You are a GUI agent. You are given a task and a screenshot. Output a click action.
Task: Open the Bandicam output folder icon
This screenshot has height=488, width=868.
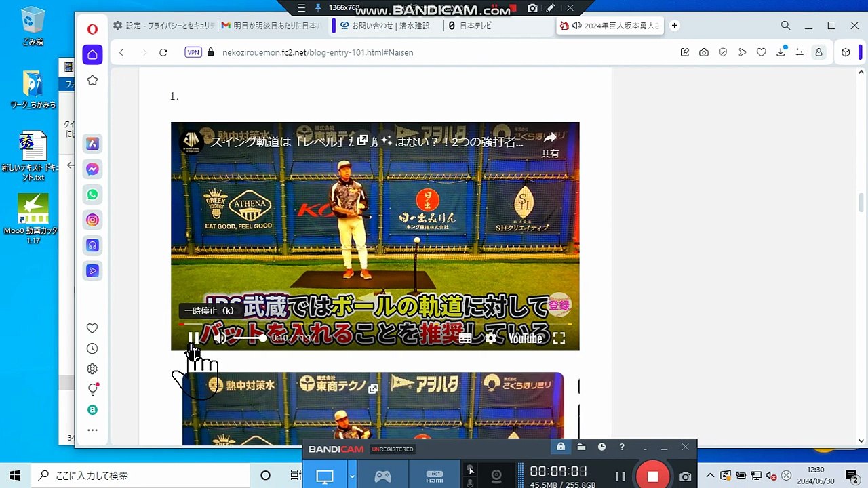(581, 447)
